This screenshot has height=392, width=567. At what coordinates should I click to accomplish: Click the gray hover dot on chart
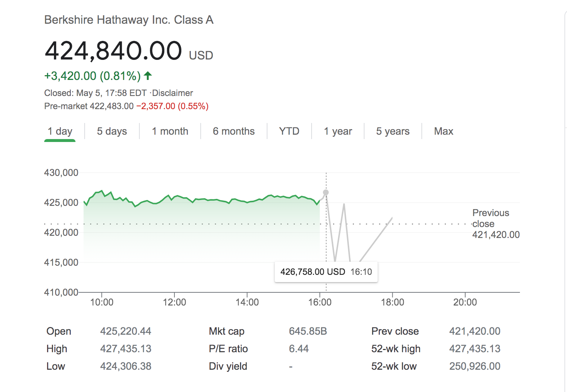[x=326, y=192]
